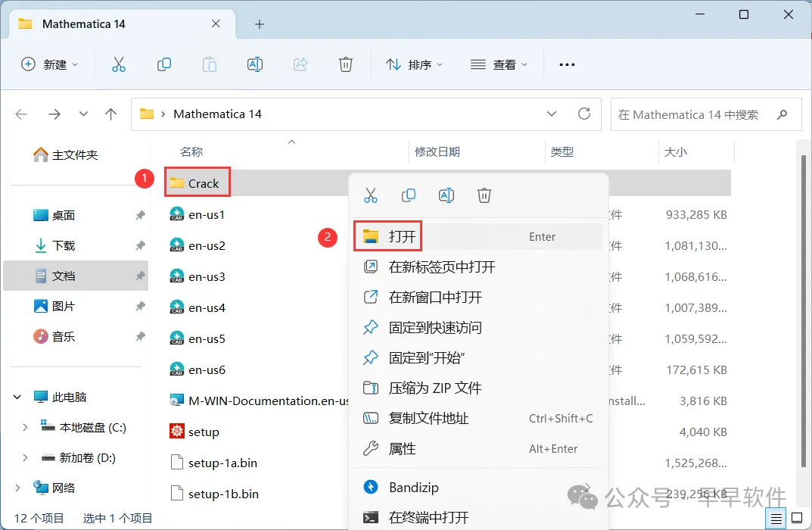The image size is (812, 530).
Task: Choose 固定到快速访问 in the context menu
Action: click(x=478, y=327)
